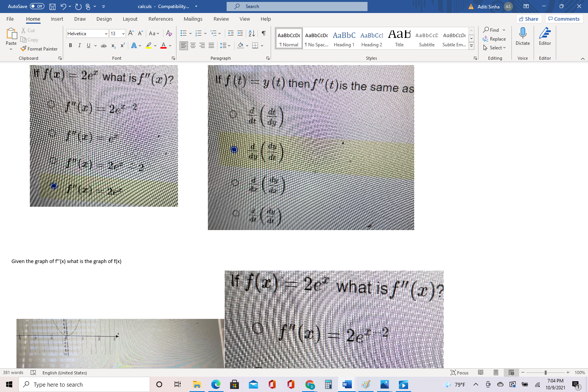588x392 pixels.
Task: Apply subscript formatting
Action: click(113, 46)
